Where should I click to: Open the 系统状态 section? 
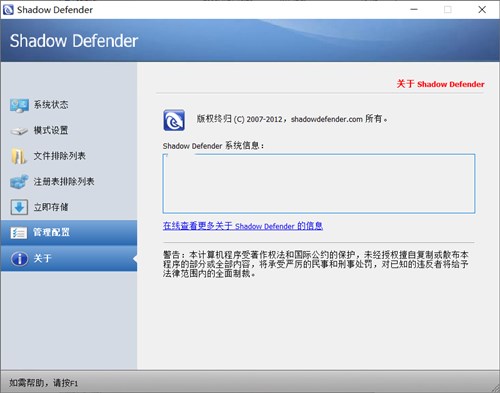coord(69,105)
